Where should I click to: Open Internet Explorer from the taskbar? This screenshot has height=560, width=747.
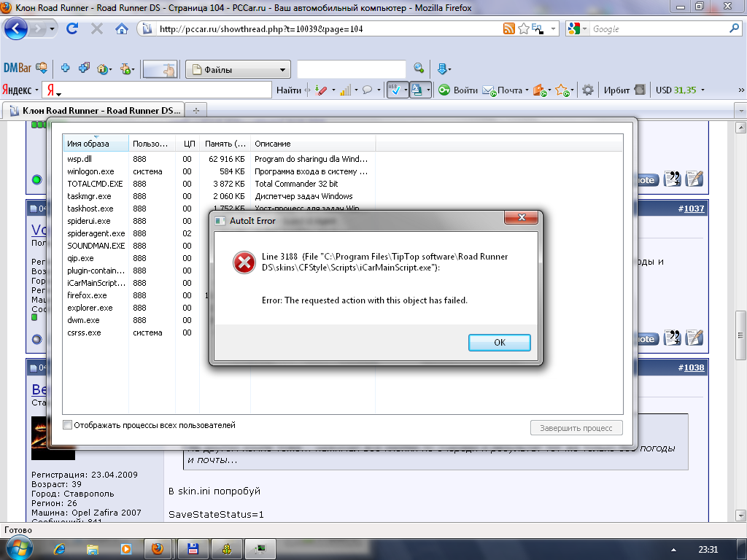tap(61, 548)
